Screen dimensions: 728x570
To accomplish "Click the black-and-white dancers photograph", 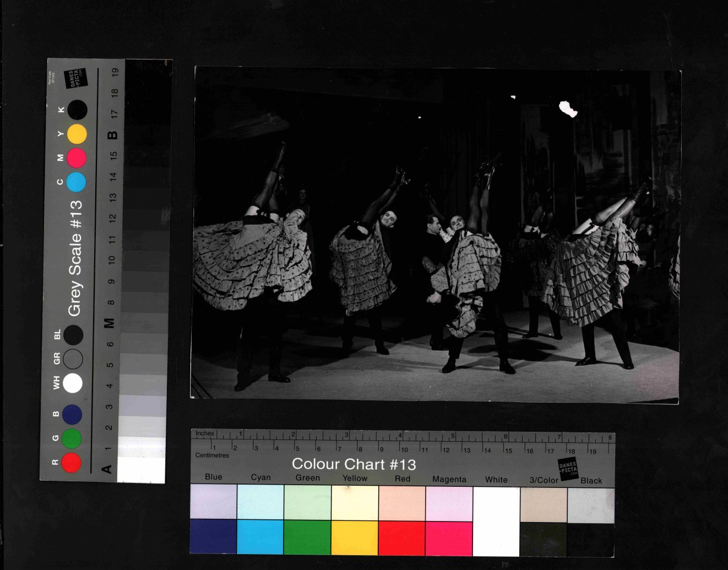I will point(435,234).
